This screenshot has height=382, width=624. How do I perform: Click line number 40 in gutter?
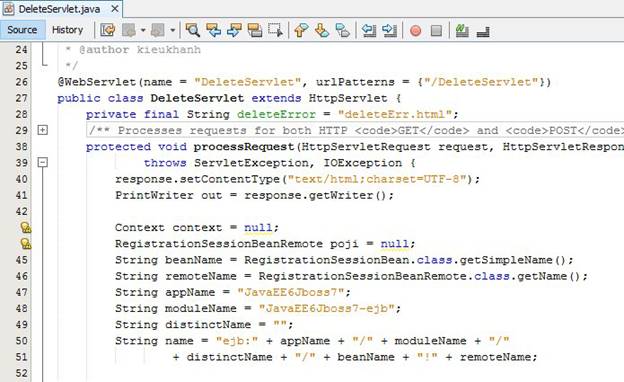pyautogui.click(x=21, y=179)
